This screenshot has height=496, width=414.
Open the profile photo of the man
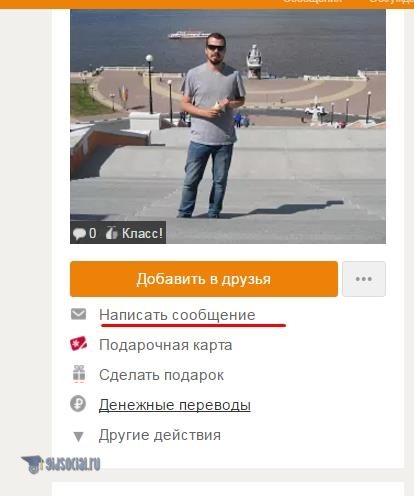tap(228, 127)
